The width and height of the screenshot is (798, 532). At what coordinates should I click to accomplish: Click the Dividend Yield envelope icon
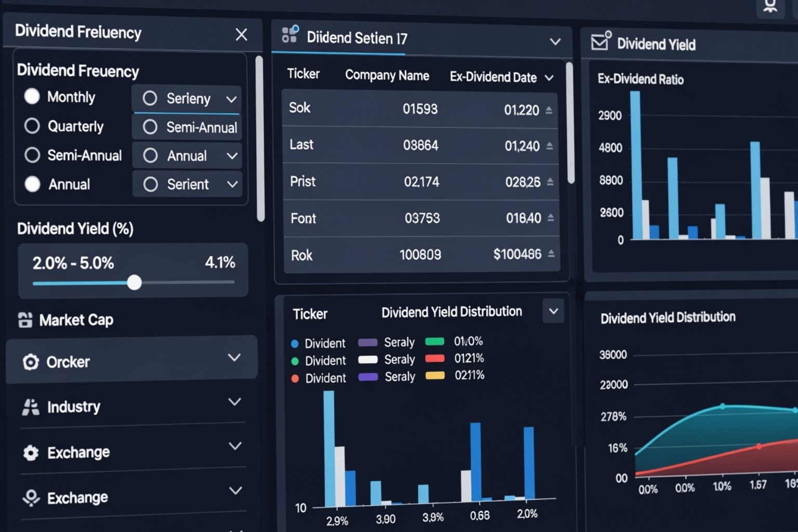(601, 41)
